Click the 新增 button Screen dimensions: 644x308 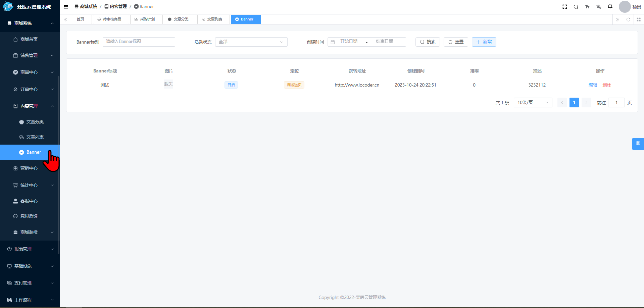tap(484, 42)
